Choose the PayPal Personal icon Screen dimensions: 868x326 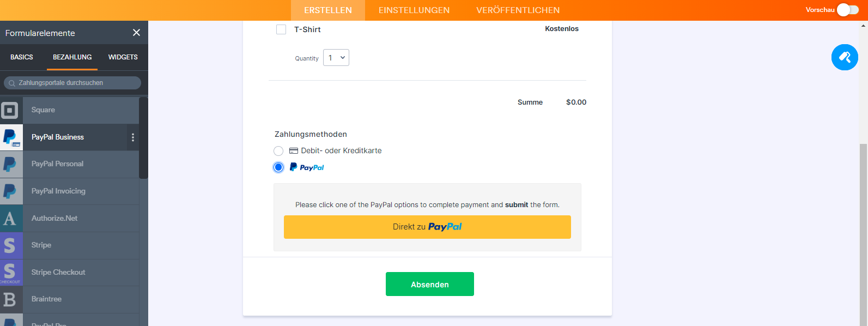(10, 164)
